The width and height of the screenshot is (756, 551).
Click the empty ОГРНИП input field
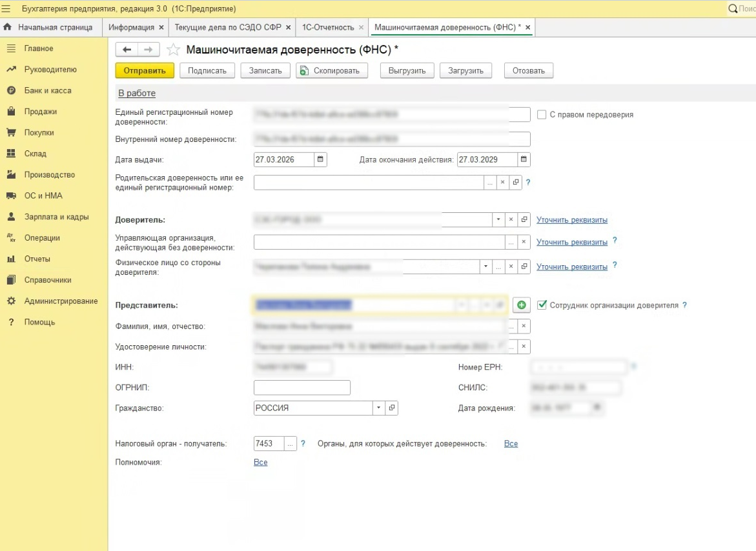pyautogui.click(x=302, y=388)
